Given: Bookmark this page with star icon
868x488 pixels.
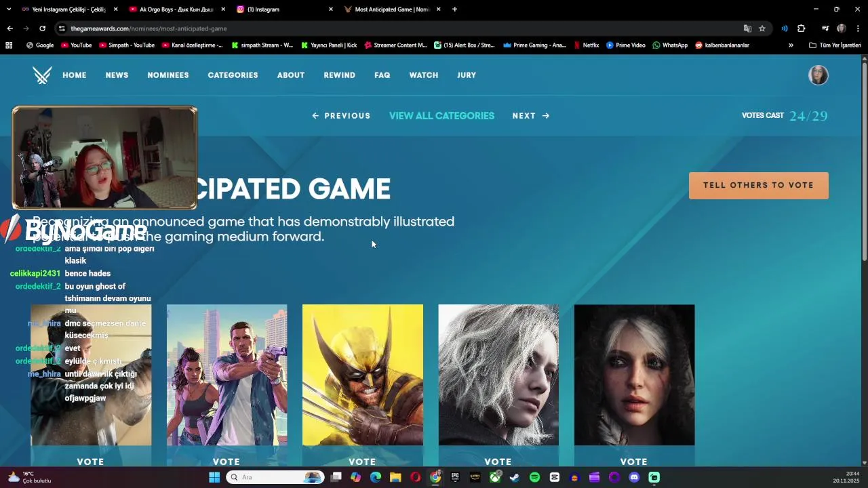Looking at the screenshot, I should pyautogui.click(x=762, y=28).
